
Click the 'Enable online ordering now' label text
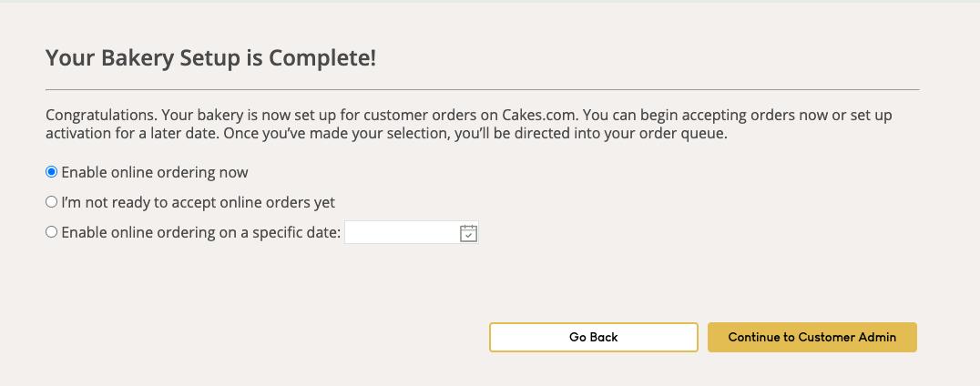pyautogui.click(x=154, y=172)
